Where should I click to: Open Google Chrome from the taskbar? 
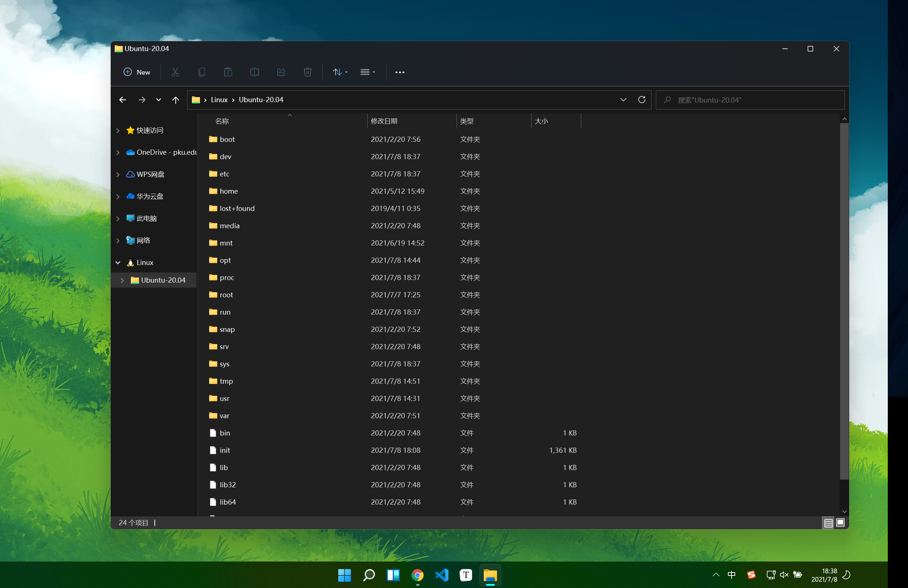point(417,575)
